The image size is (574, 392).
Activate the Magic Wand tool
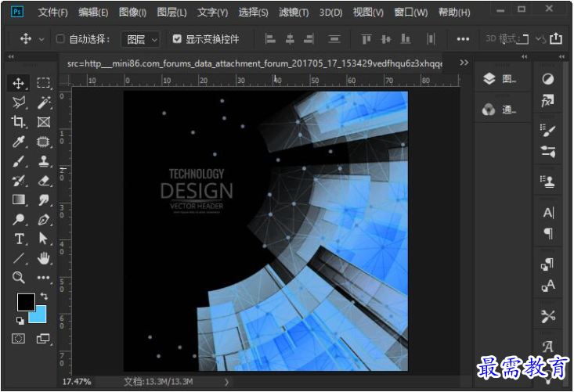tap(44, 102)
